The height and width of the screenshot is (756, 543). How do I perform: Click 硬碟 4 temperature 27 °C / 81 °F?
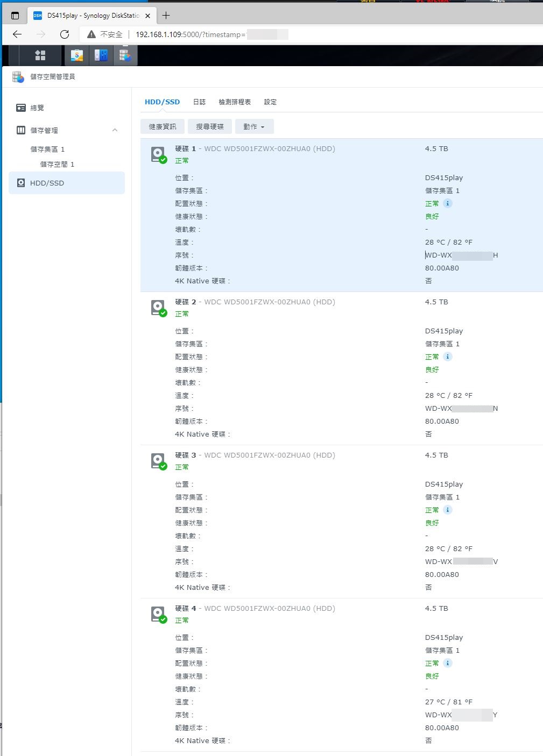[449, 702]
